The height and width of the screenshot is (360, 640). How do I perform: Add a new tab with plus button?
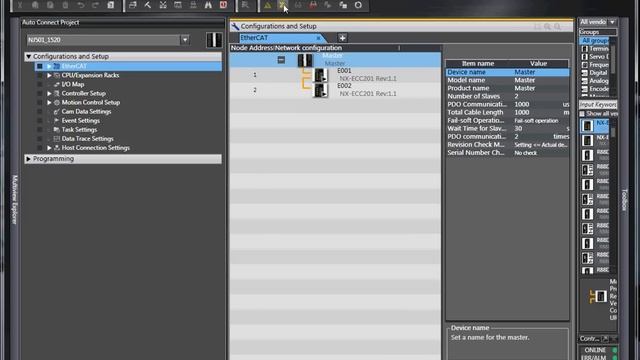click(x=342, y=38)
